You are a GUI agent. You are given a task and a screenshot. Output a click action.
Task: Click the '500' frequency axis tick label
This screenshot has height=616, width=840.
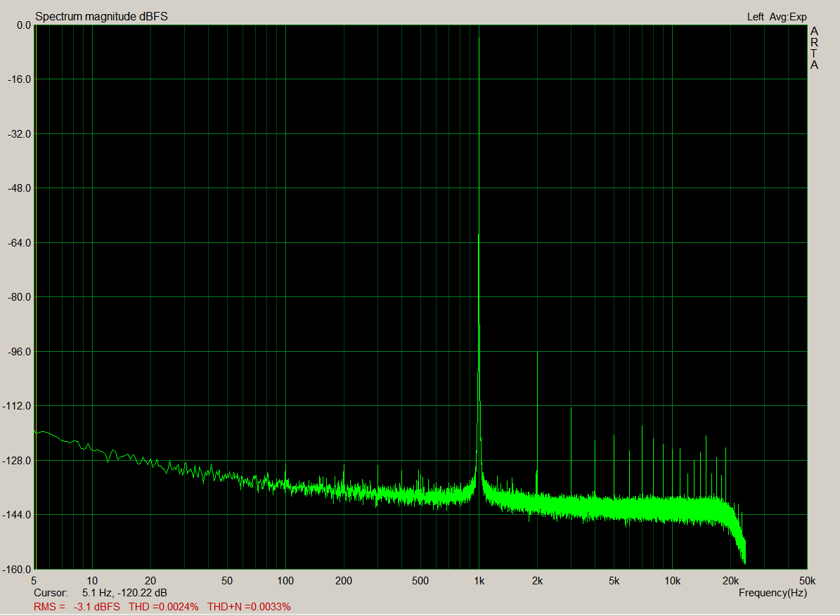[x=420, y=581]
